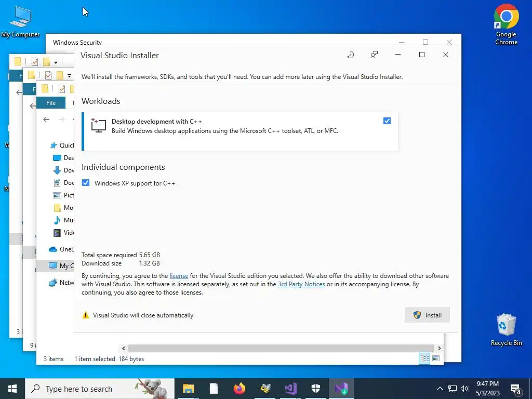Screen dimensions: 532x399
Task: Select Documents in Explorer sidebar
Action: click(63, 183)
